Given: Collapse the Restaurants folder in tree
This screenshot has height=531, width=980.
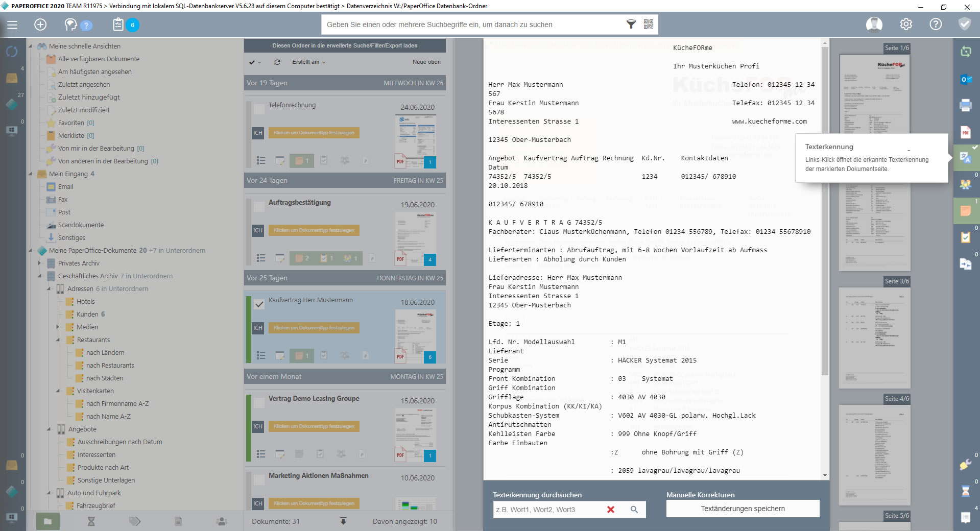Looking at the screenshot, I should point(58,340).
